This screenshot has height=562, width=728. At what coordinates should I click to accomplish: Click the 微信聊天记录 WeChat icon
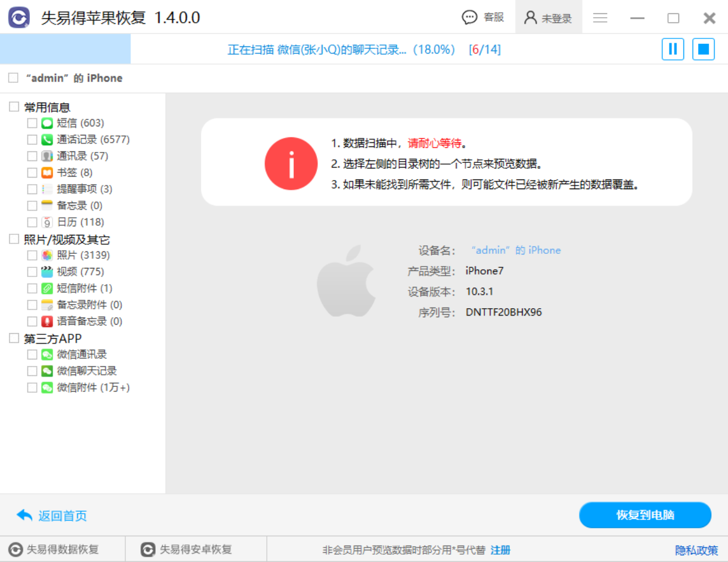[47, 371]
